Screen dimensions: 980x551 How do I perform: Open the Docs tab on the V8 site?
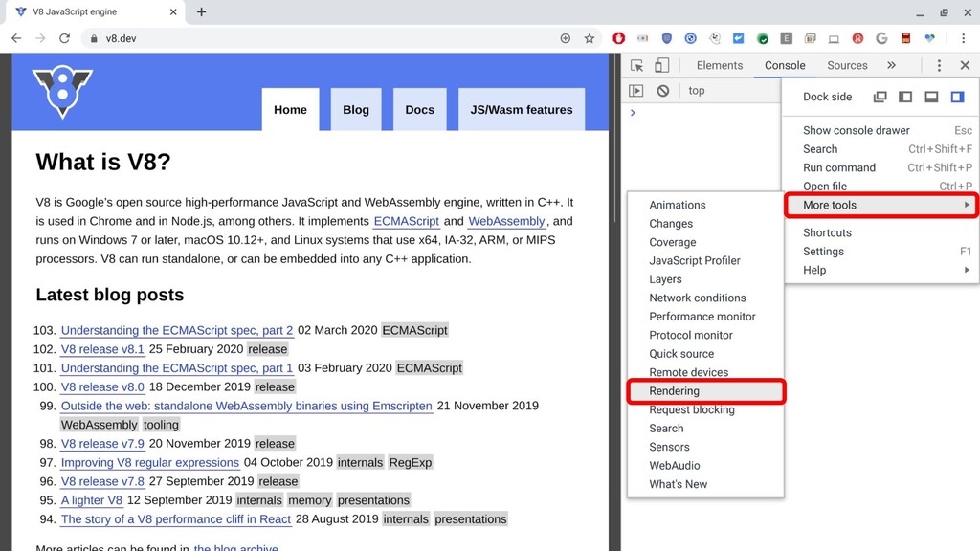[419, 109]
